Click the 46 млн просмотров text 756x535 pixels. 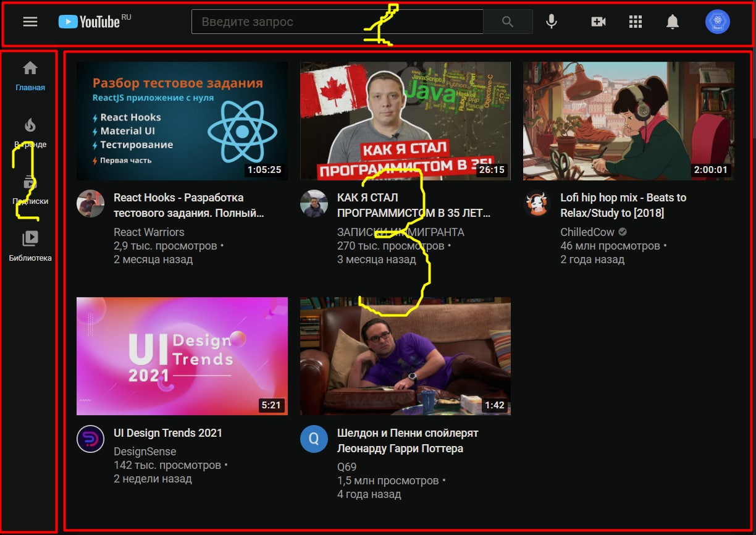point(610,246)
